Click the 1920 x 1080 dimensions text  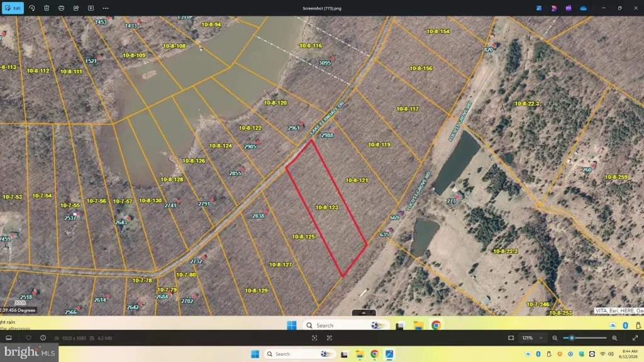pos(74,338)
